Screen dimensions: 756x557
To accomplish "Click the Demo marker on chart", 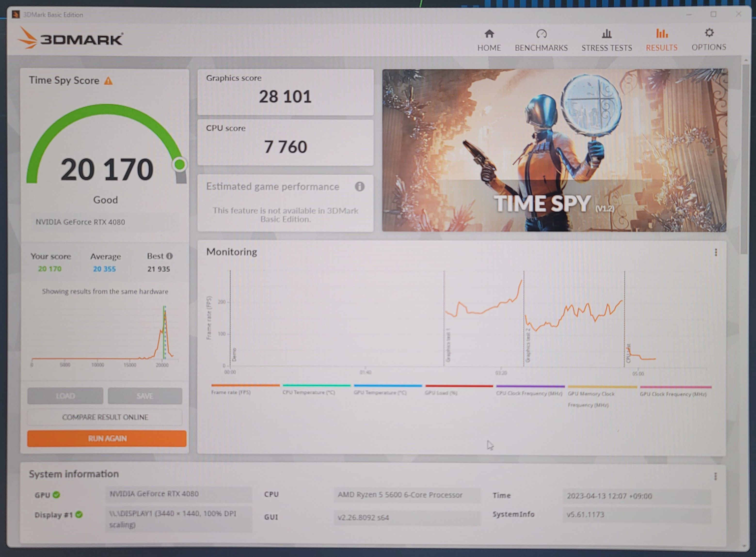I will [x=234, y=354].
